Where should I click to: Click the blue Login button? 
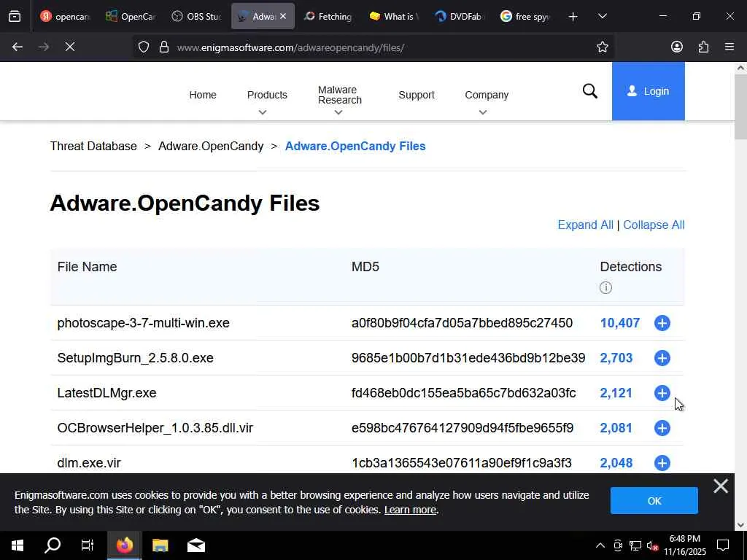pyautogui.click(x=648, y=91)
